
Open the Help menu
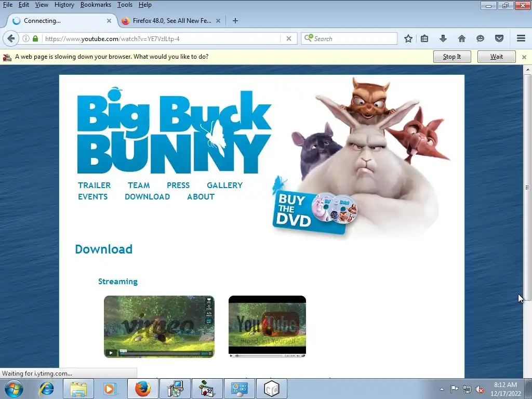point(145,5)
